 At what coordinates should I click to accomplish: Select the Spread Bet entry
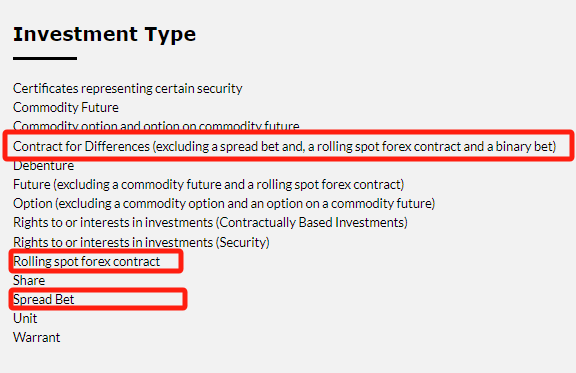click(x=44, y=300)
